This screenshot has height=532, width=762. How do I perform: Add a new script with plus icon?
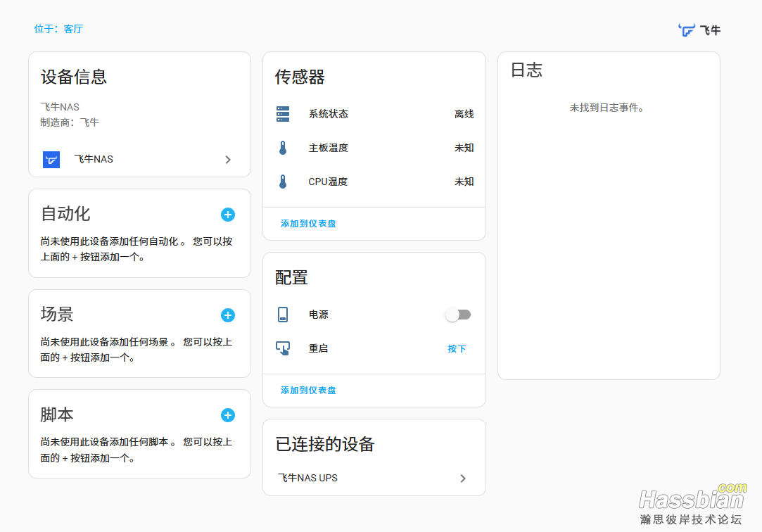(x=228, y=415)
